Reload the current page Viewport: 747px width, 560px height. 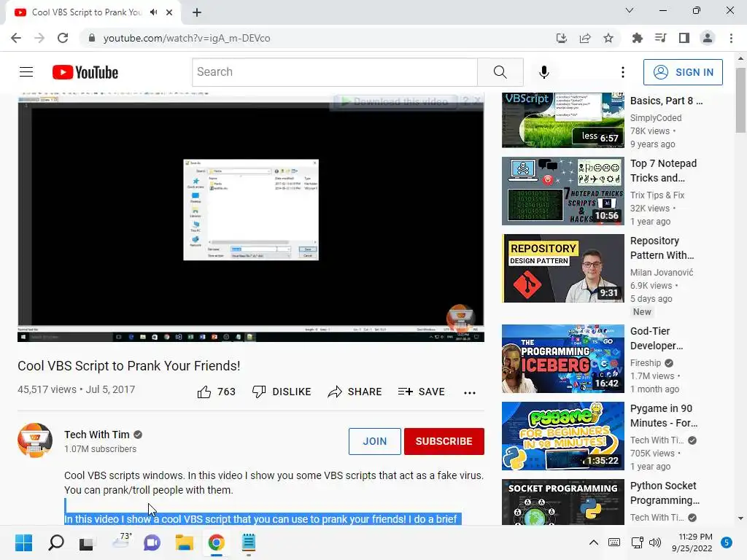click(x=63, y=38)
